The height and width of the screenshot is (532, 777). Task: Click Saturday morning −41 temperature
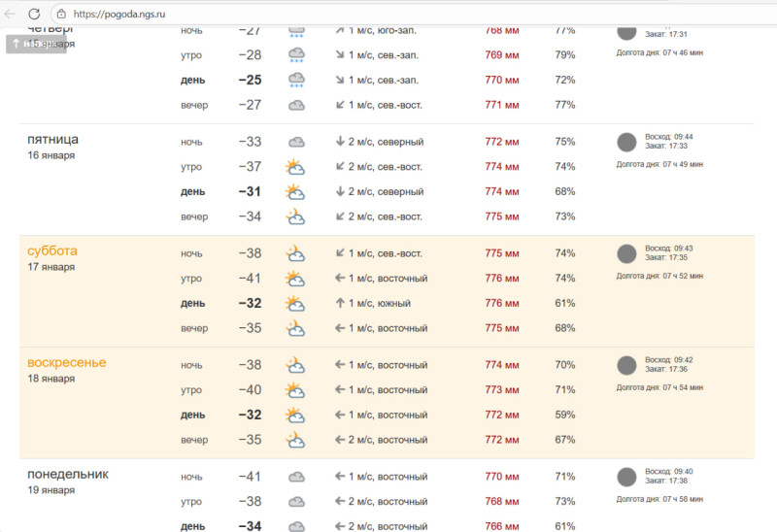(x=250, y=279)
